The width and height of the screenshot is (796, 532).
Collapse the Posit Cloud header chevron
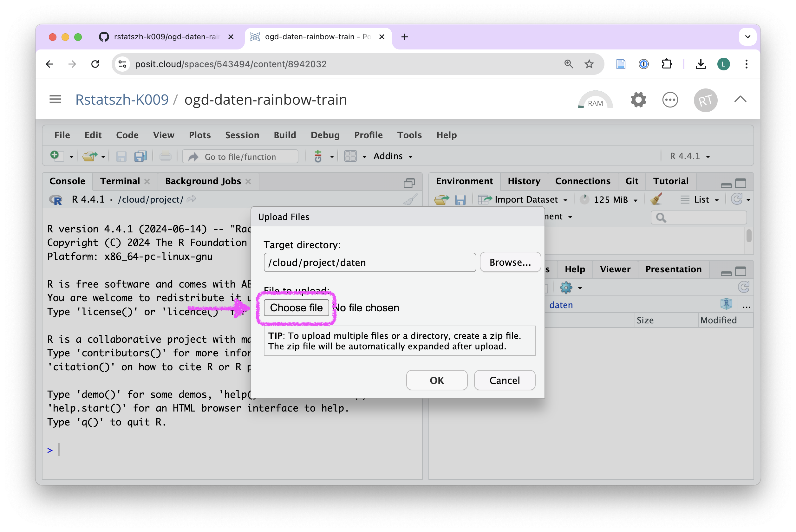740,100
